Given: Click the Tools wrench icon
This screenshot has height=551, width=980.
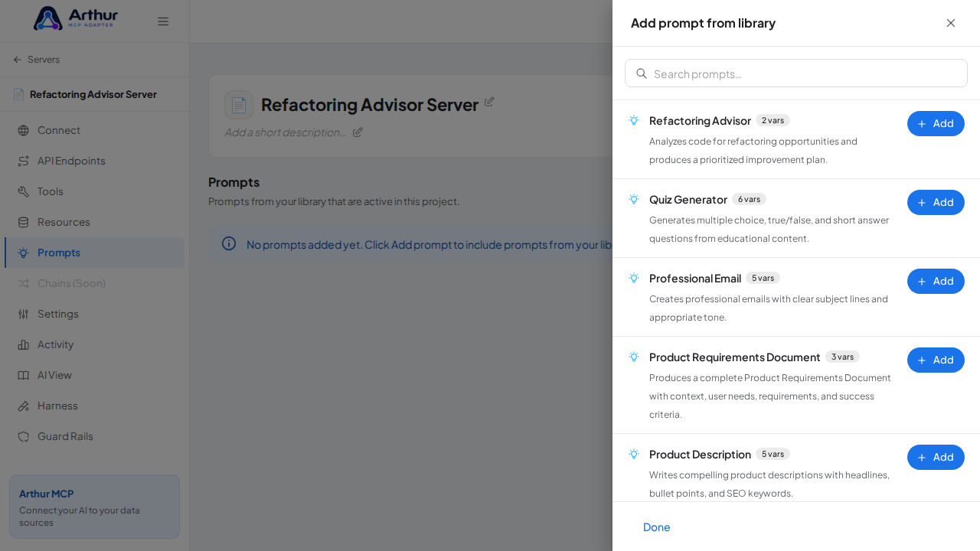Looking at the screenshot, I should coord(24,191).
